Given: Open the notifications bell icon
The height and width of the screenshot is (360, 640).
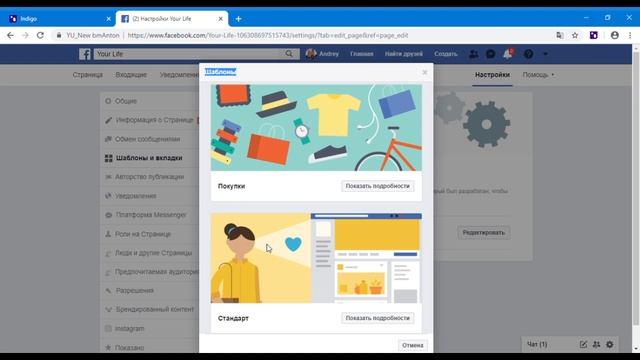Looking at the screenshot, I should 508,54.
